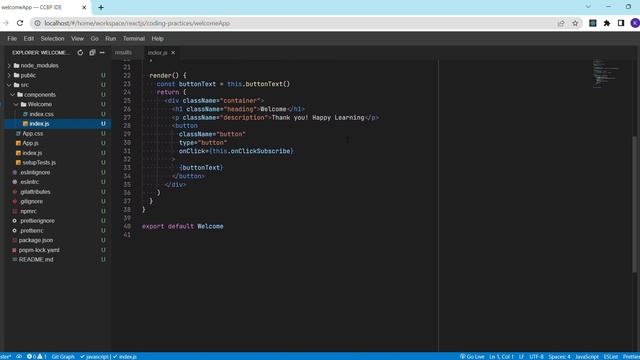
Task: Click the editor minimap preview
Action: [606, 73]
